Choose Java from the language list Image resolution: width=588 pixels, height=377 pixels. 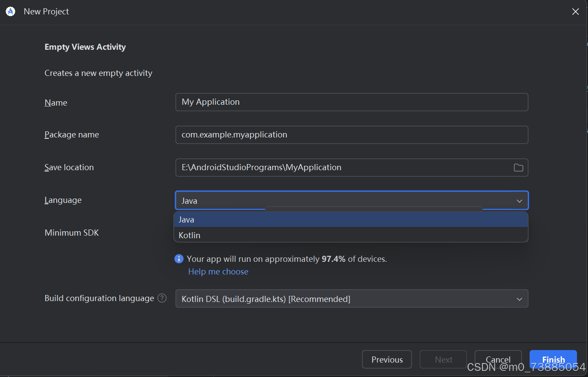tap(351, 219)
